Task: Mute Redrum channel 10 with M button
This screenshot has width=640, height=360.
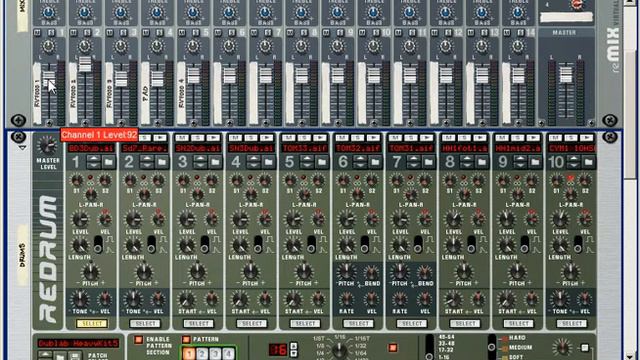Action: coord(556,138)
